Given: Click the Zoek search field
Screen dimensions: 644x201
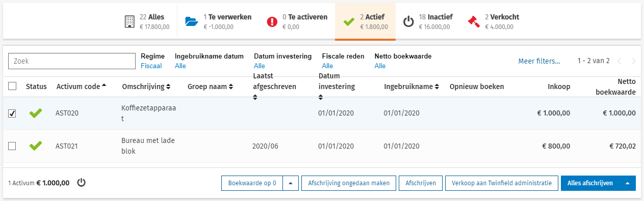Looking at the screenshot, I should pyautogui.click(x=71, y=61).
